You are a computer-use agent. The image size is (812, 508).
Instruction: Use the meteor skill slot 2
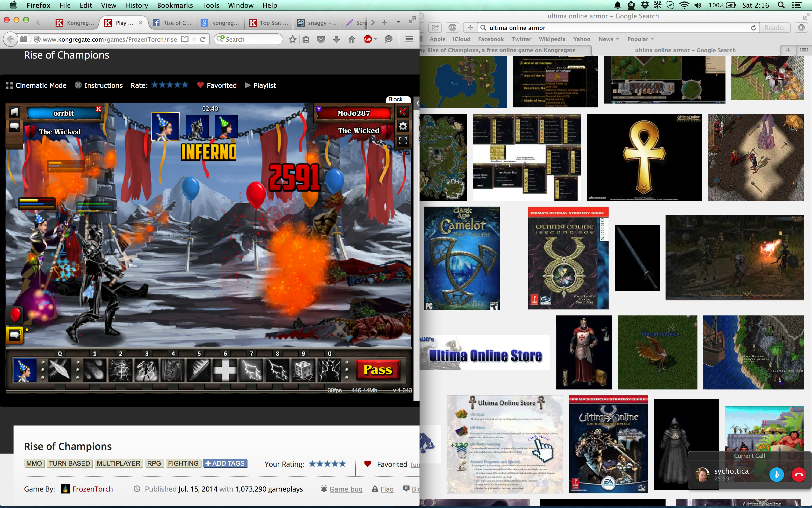pyautogui.click(x=95, y=370)
